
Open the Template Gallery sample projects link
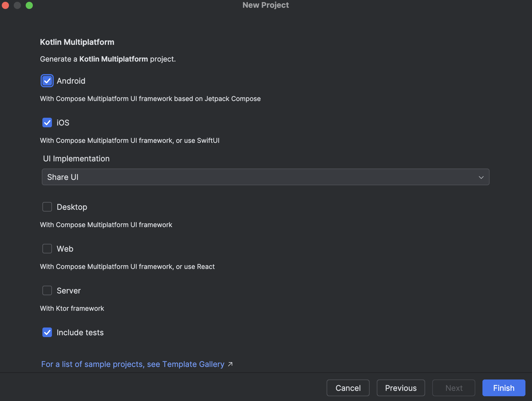click(x=133, y=364)
